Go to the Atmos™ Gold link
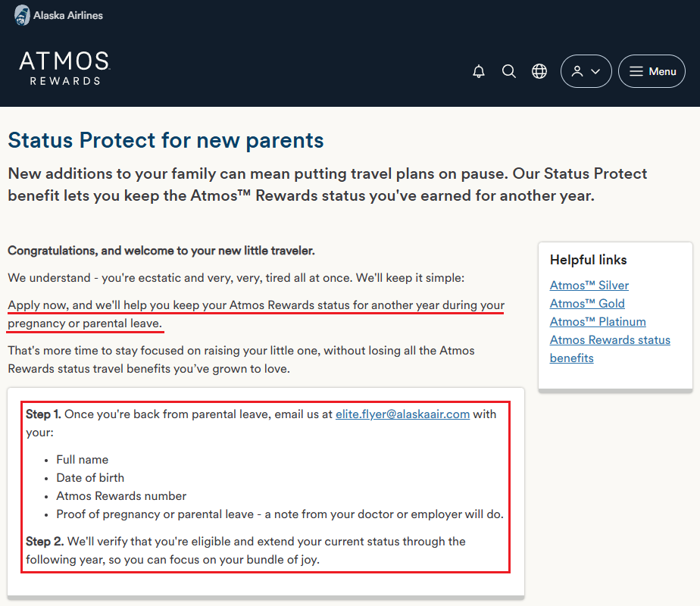The width and height of the screenshot is (700, 606). click(x=587, y=304)
